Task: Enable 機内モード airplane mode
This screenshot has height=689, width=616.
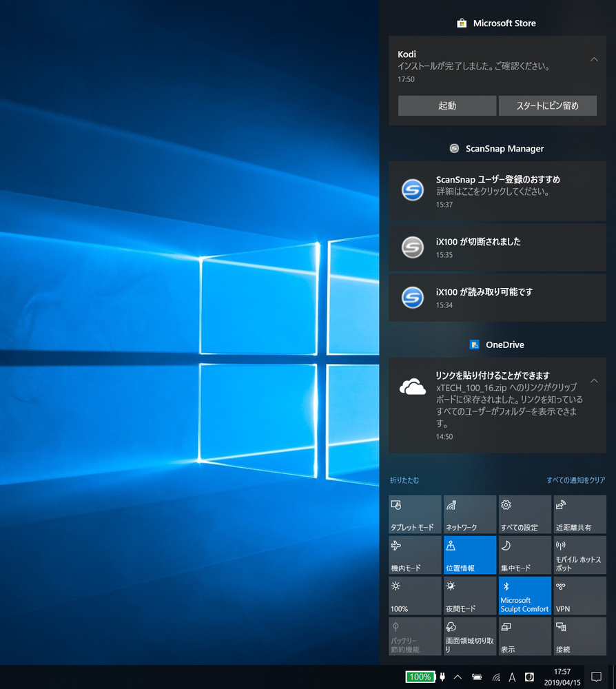Action: 414,555
